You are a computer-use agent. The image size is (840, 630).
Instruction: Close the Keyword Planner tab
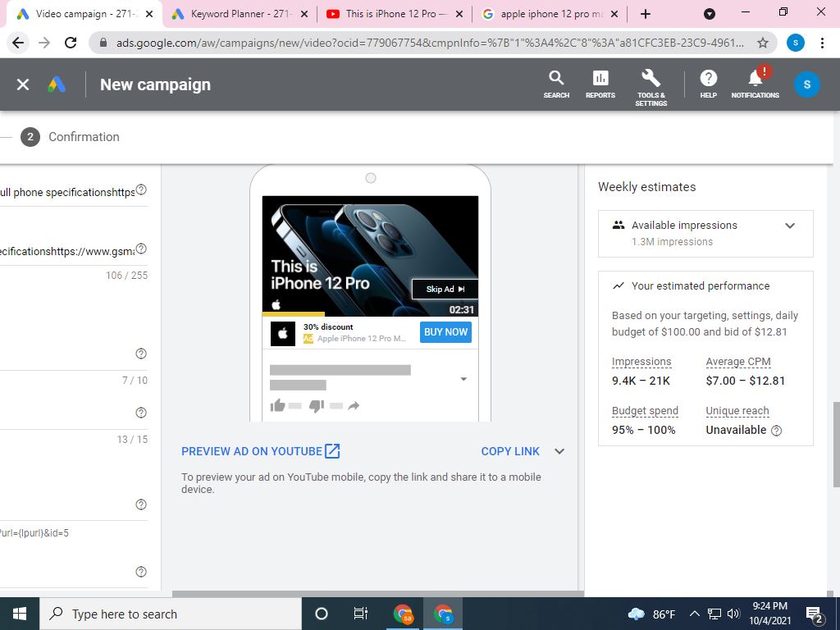(304, 15)
